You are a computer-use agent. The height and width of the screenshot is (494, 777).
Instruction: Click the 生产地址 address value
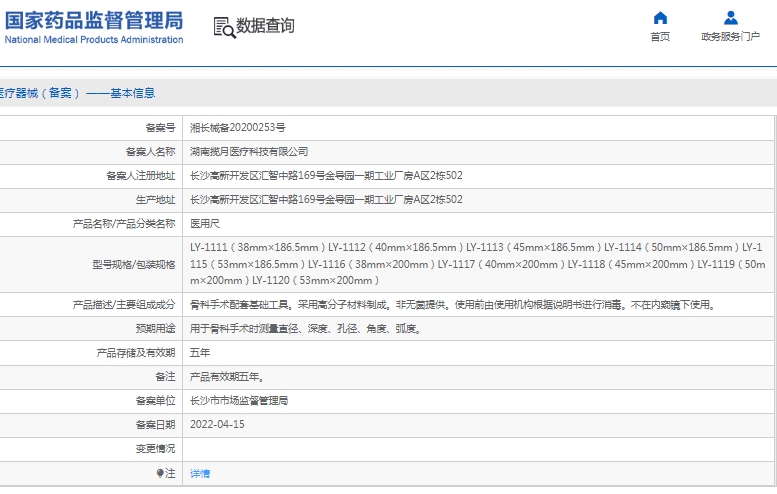point(326,200)
